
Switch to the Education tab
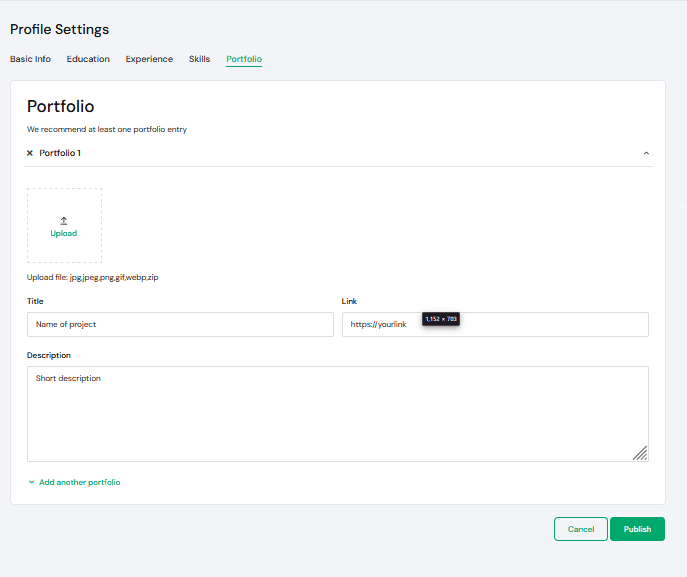88,59
